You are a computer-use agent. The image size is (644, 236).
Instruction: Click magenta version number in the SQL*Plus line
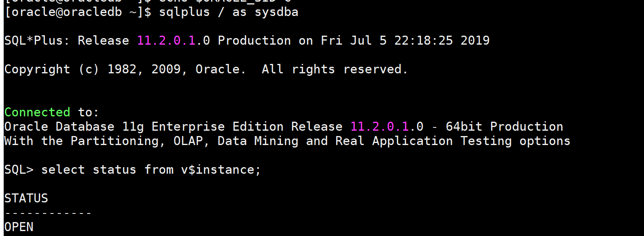click(x=166, y=41)
